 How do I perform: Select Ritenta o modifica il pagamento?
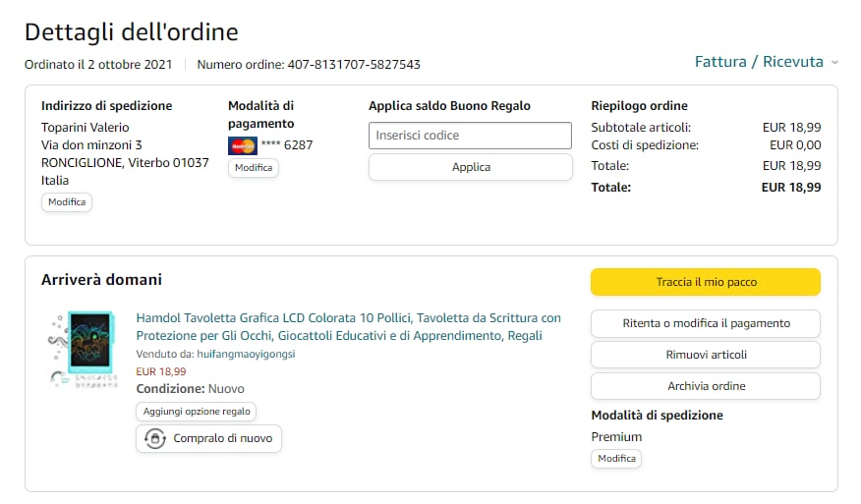pos(705,323)
